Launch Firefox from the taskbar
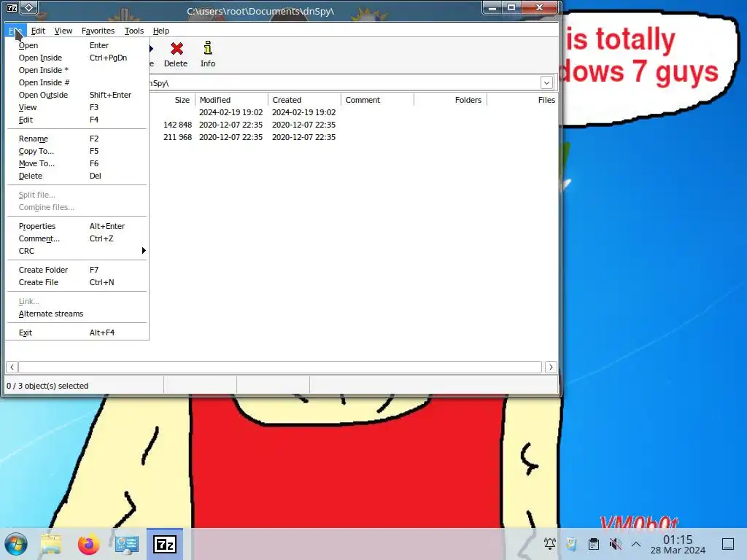 point(88,544)
